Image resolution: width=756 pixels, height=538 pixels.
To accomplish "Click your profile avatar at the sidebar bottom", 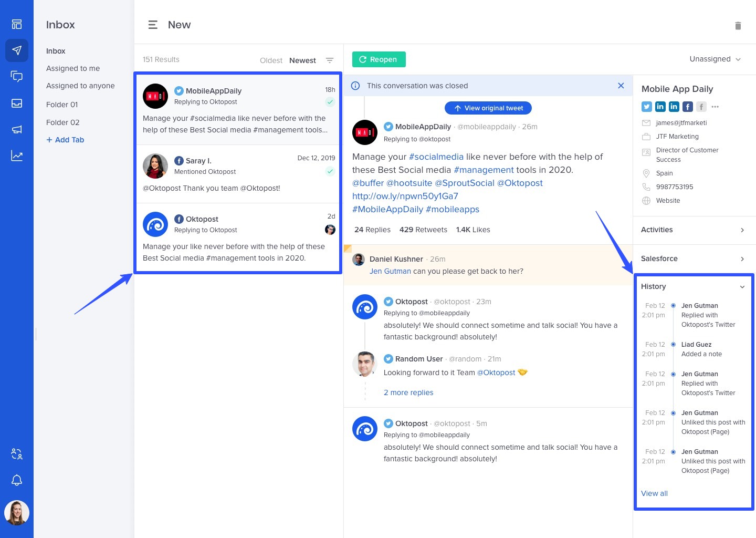I will tap(17, 512).
